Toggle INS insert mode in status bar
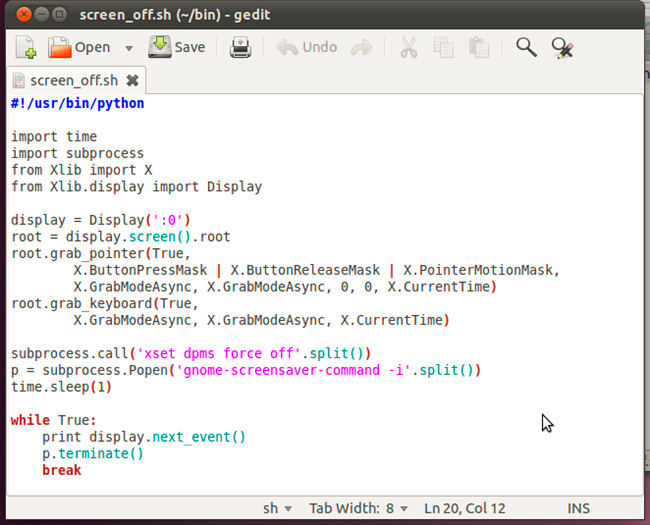 579,508
